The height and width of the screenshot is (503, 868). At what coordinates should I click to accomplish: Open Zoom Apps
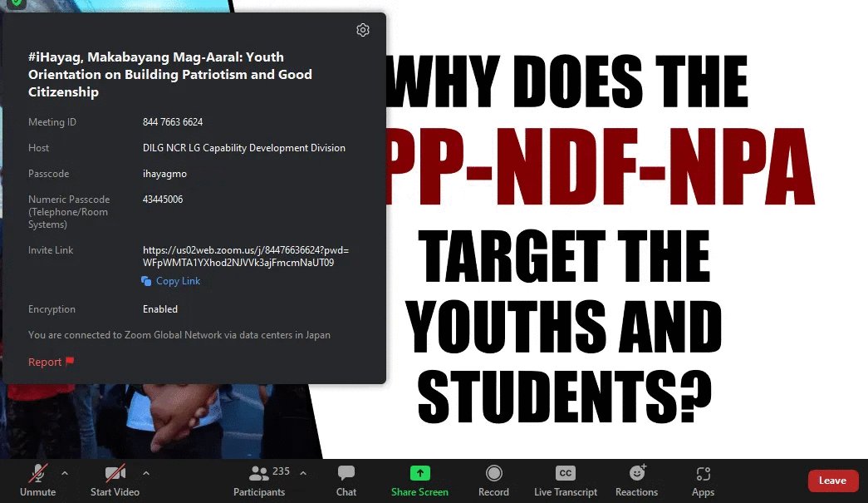(703, 481)
